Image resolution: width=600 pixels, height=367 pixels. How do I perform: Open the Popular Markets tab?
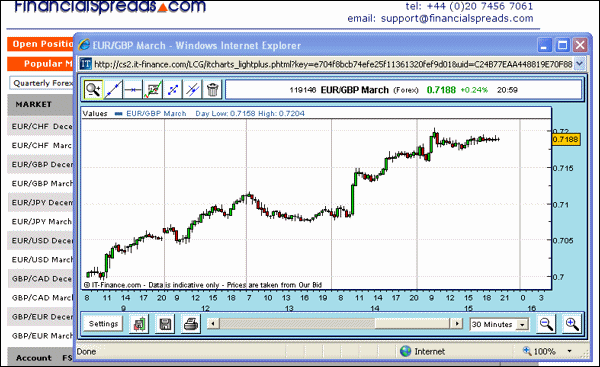41,64
